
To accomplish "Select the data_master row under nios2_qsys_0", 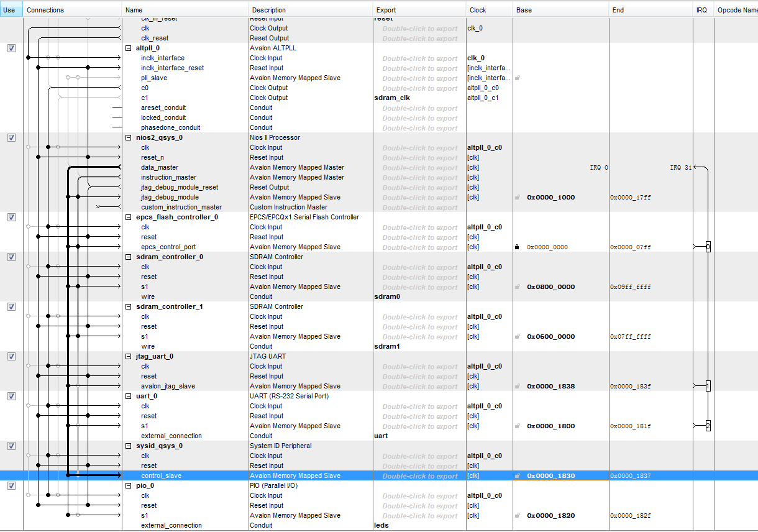I will (x=160, y=168).
